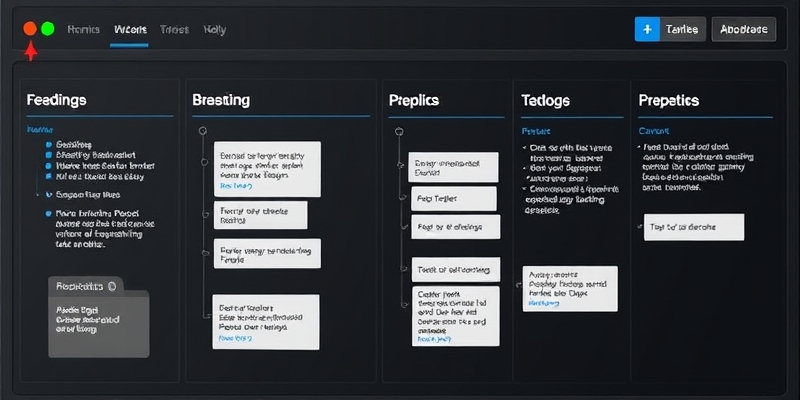
Task: Toggle the second blue box in Feedings list
Action: [48, 155]
